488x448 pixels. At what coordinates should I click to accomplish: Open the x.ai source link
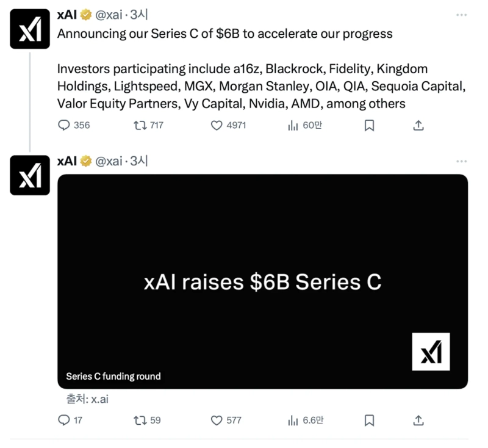tap(99, 399)
